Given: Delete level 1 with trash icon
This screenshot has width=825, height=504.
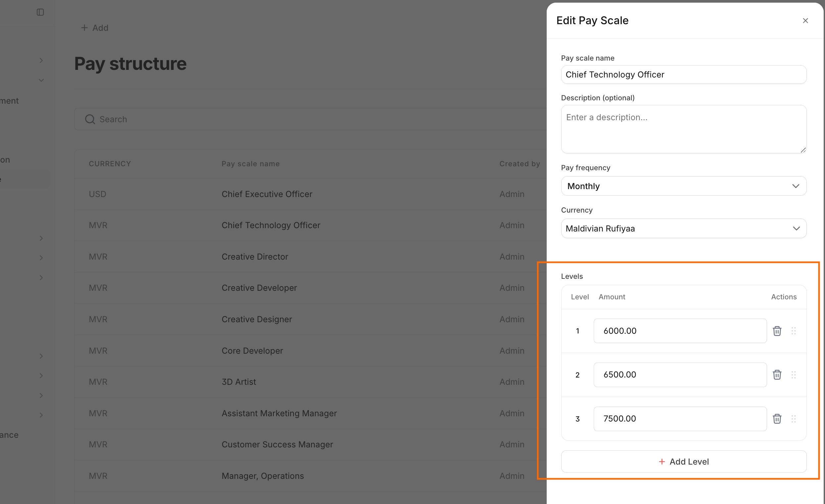Looking at the screenshot, I should pos(777,330).
